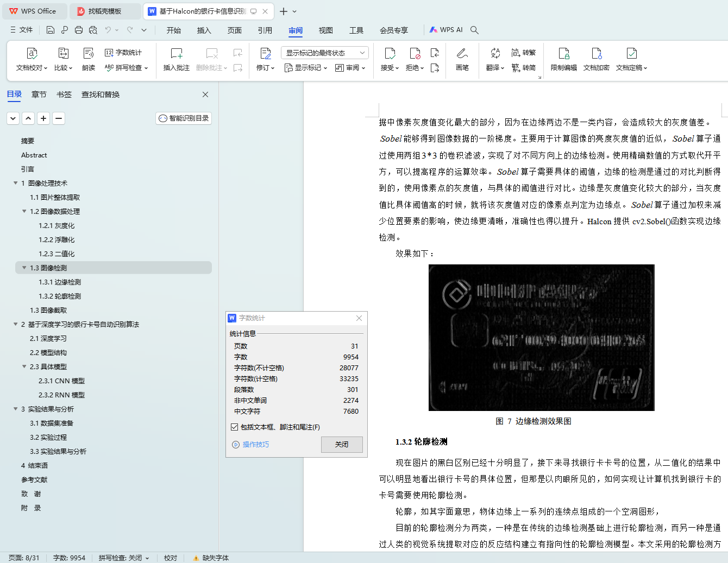Open the WPS AI assistant
This screenshot has width=728, height=563.
[446, 30]
